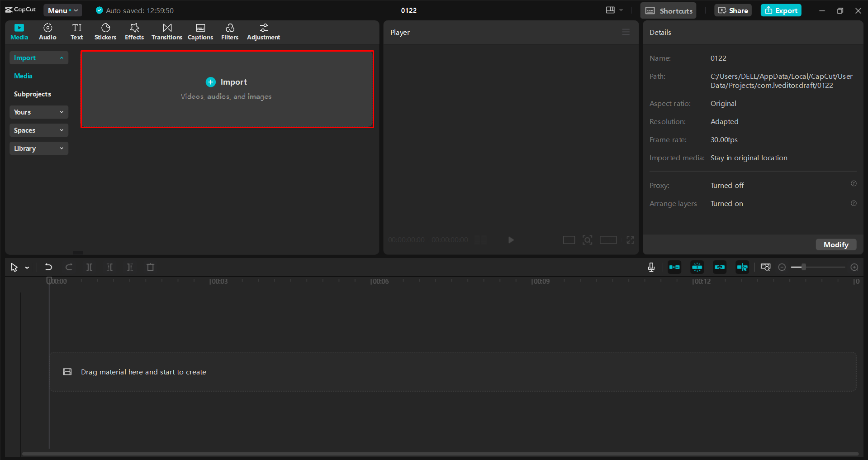Screen dimensions: 868x460
Task: Expand the Spaces section
Action: point(38,130)
